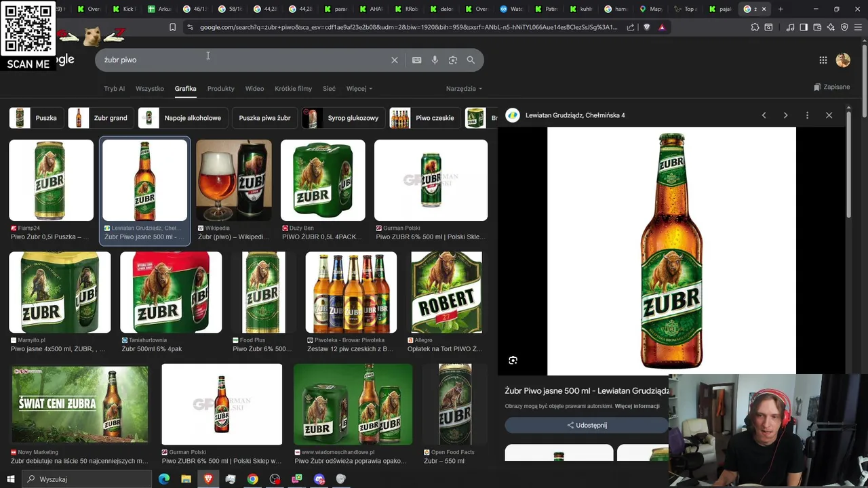Open the Allegro ROBERT cake topper image
The image size is (868, 488).
pos(446,292)
